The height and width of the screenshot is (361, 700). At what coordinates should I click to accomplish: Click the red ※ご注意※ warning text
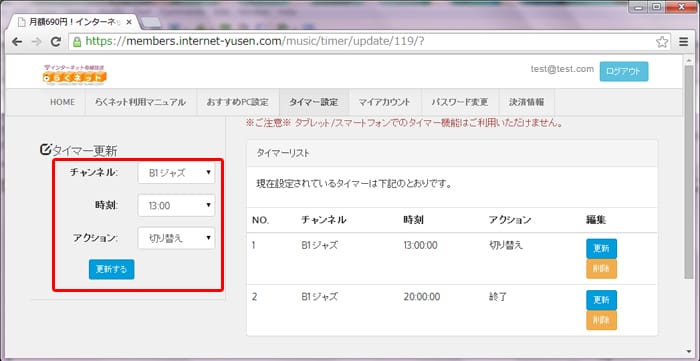point(404,124)
